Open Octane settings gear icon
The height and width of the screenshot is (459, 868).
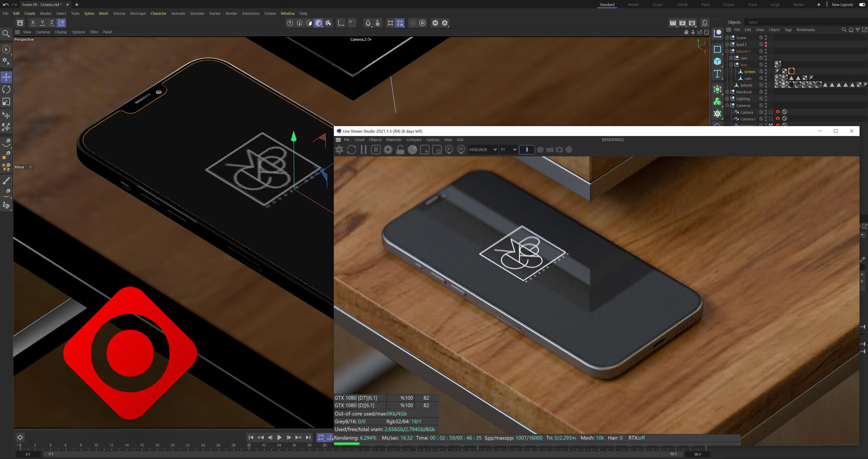click(x=388, y=150)
